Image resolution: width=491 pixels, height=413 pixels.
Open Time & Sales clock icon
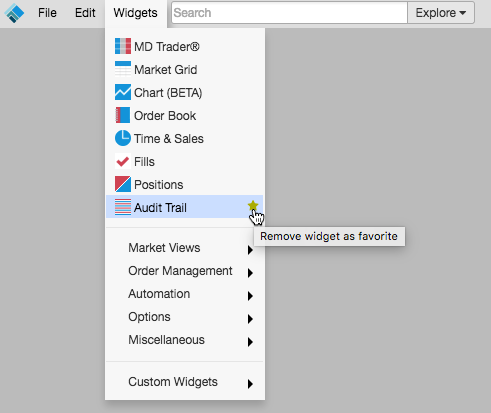(123, 138)
